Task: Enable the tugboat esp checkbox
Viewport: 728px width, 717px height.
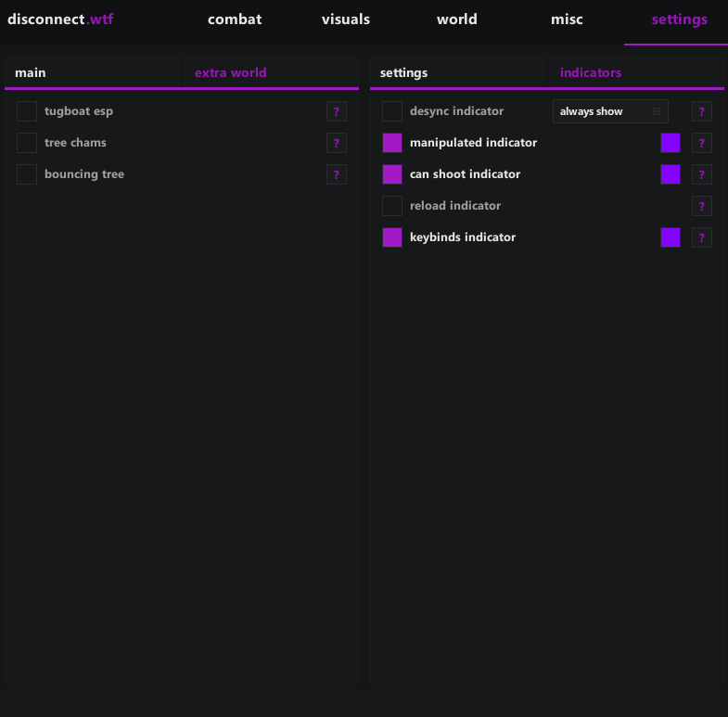Action: coord(27,111)
